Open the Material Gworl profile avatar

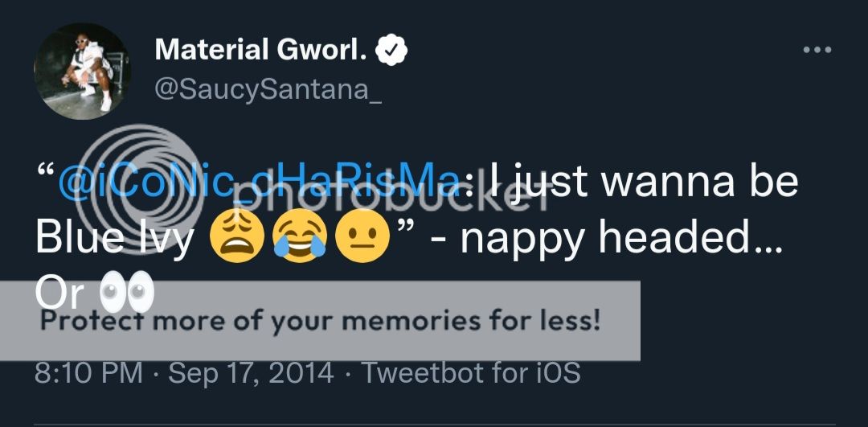click(x=82, y=72)
